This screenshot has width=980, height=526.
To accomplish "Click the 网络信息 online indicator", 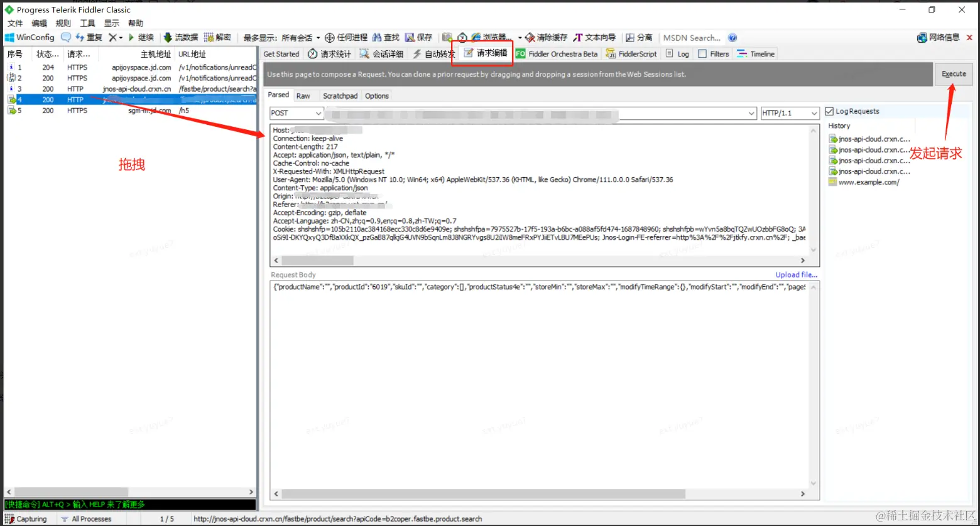I will [x=939, y=38].
